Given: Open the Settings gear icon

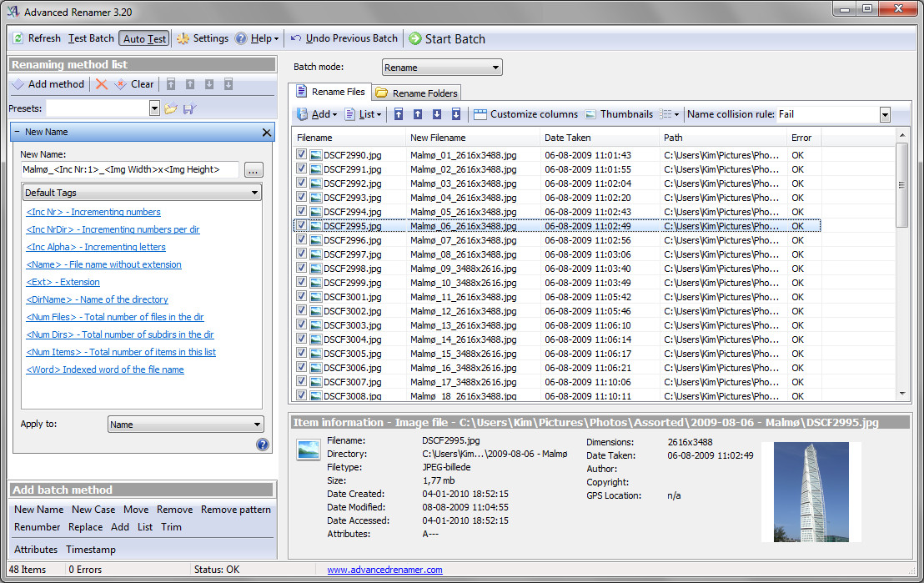Looking at the screenshot, I should 183,38.
